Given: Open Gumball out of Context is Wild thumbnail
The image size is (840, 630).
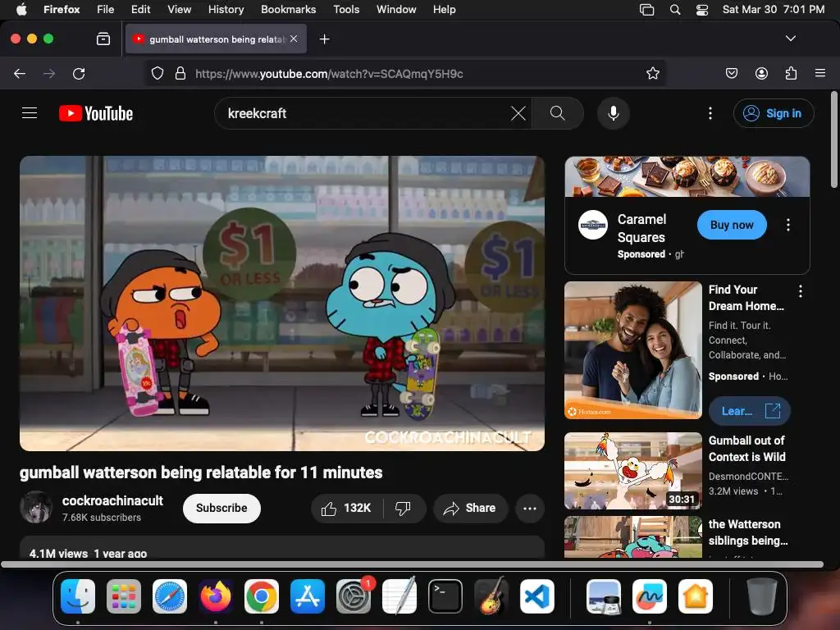Looking at the screenshot, I should coord(632,470).
